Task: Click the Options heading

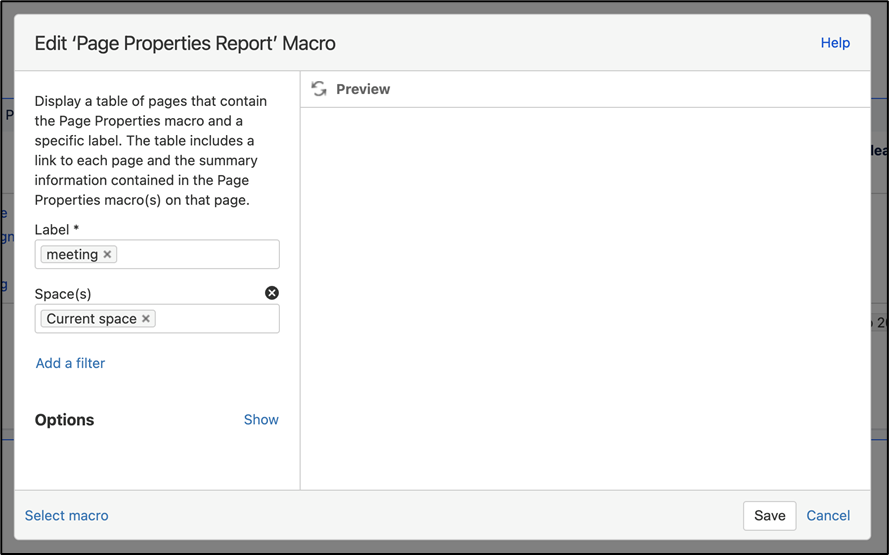Action: click(x=64, y=420)
